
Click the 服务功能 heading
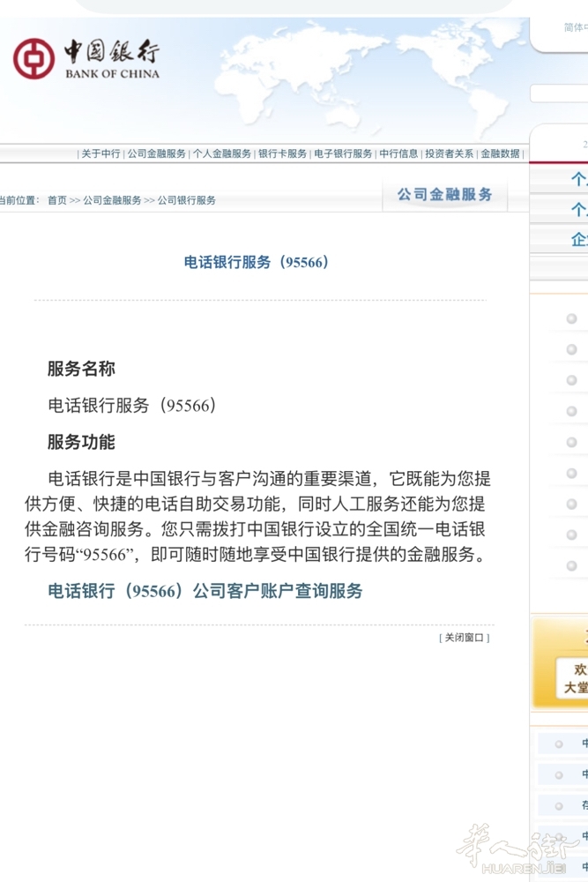click(x=81, y=442)
